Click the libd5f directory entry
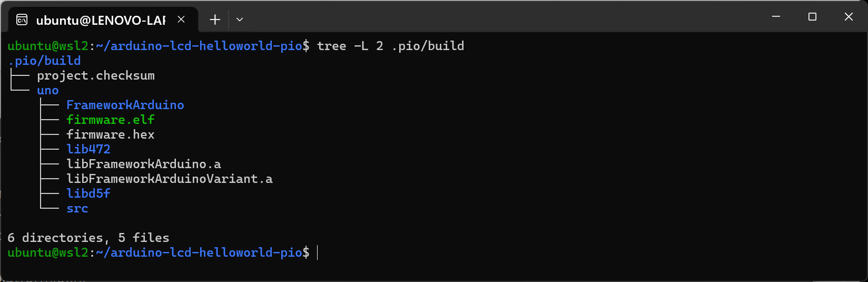 (88, 193)
